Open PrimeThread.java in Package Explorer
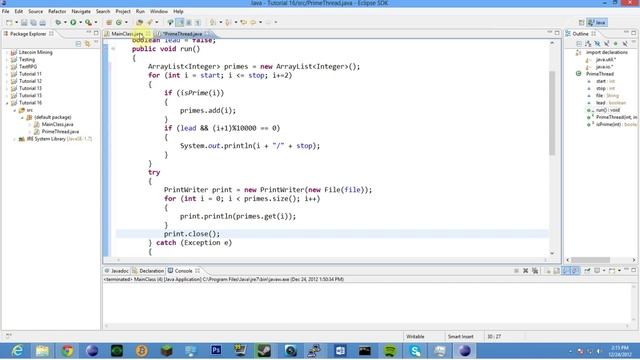 [x=60, y=132]
